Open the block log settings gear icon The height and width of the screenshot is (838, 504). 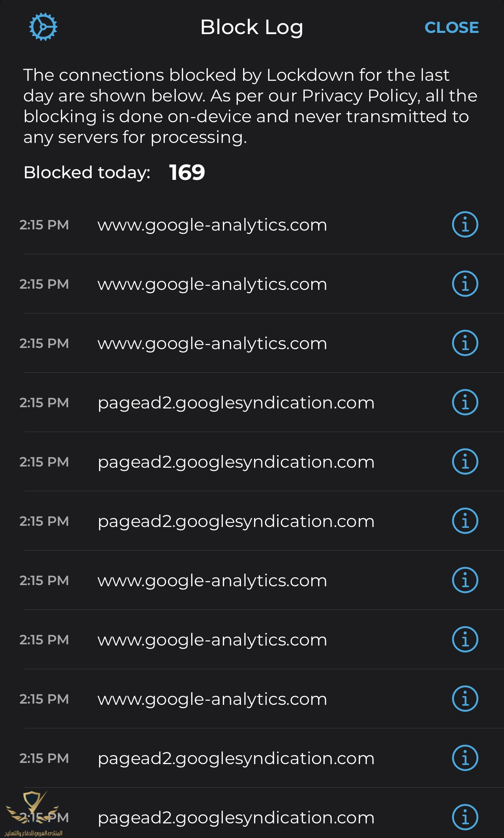coord(43,27)
